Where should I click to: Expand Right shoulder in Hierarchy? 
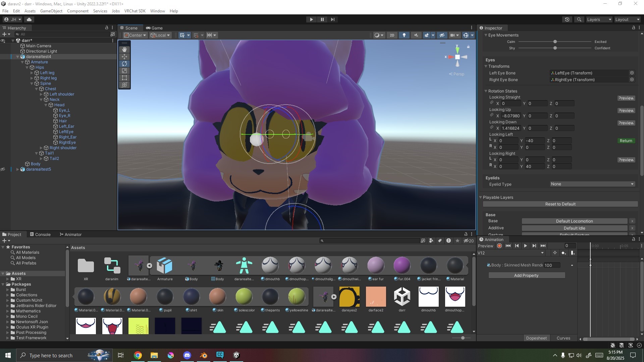[41, 148]
